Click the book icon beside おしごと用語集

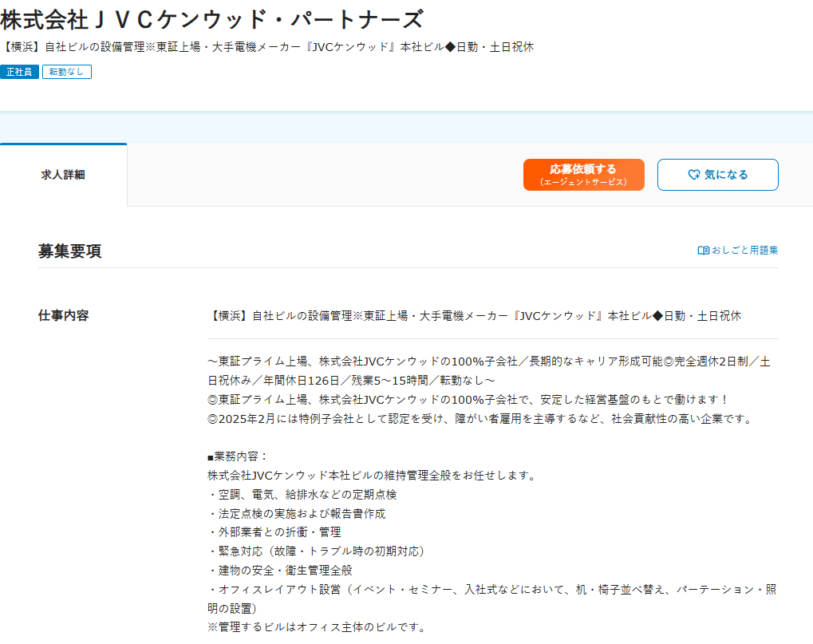(703, 250)
